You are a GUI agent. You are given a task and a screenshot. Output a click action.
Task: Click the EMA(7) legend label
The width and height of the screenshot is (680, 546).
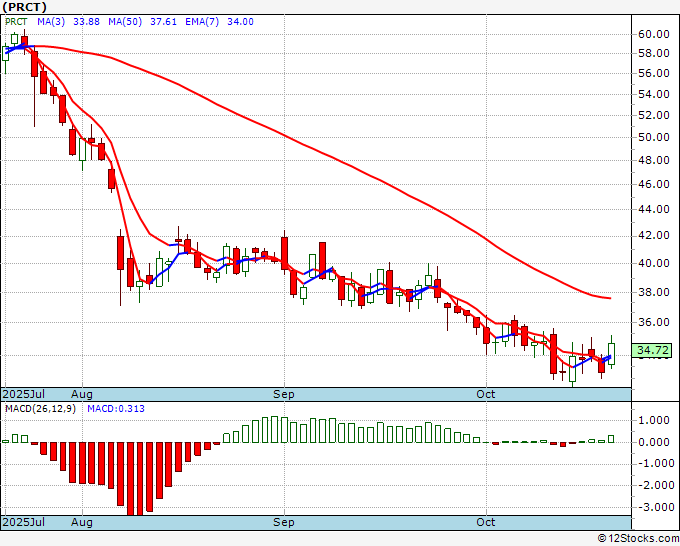(202, 22)
